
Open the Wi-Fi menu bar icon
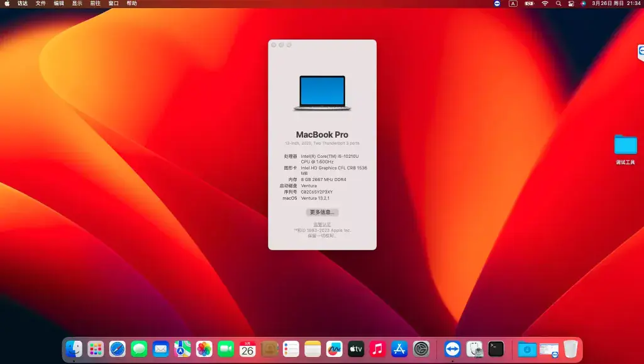(545, 3)
